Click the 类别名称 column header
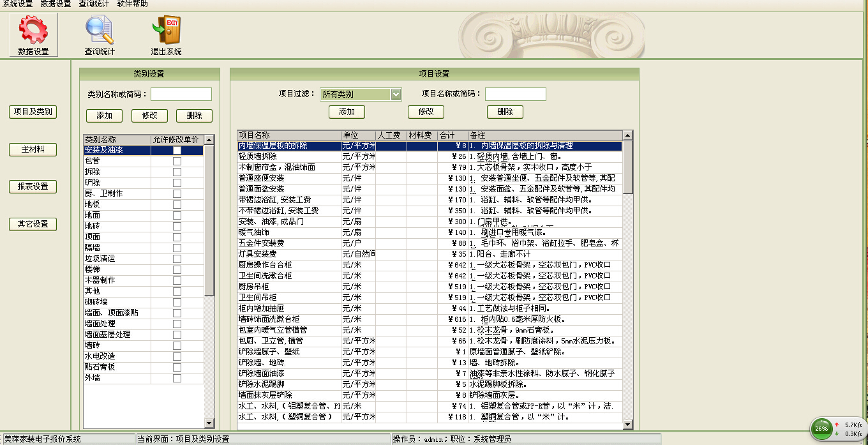This screenshot has height=445, width=868. pyautogui.click(x=117, y=139)
